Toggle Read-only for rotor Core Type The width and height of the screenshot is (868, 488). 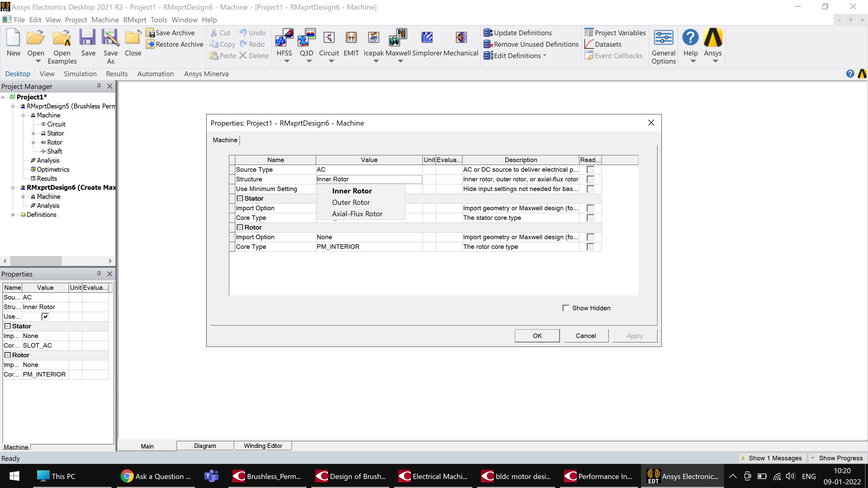(x=590, y=247)
